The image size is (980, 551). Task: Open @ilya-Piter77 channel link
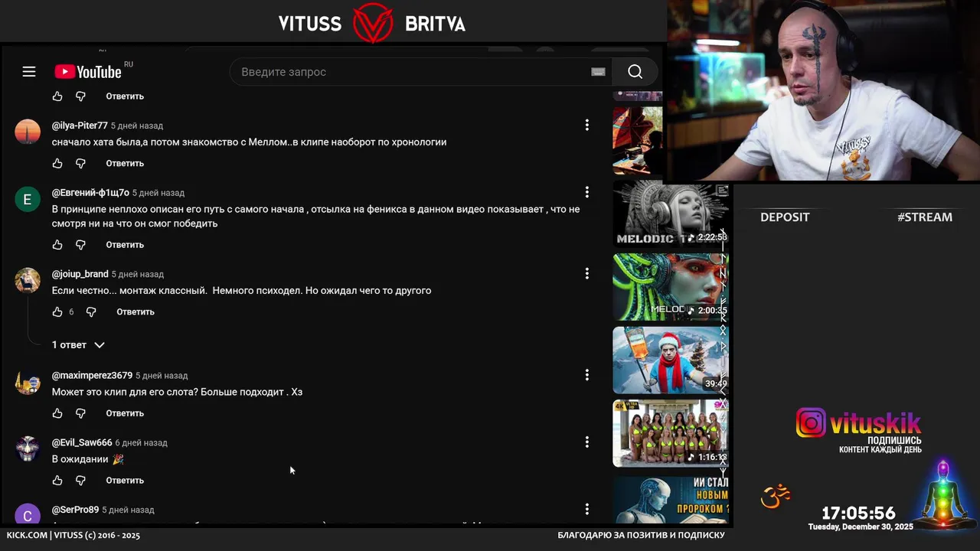80,126
